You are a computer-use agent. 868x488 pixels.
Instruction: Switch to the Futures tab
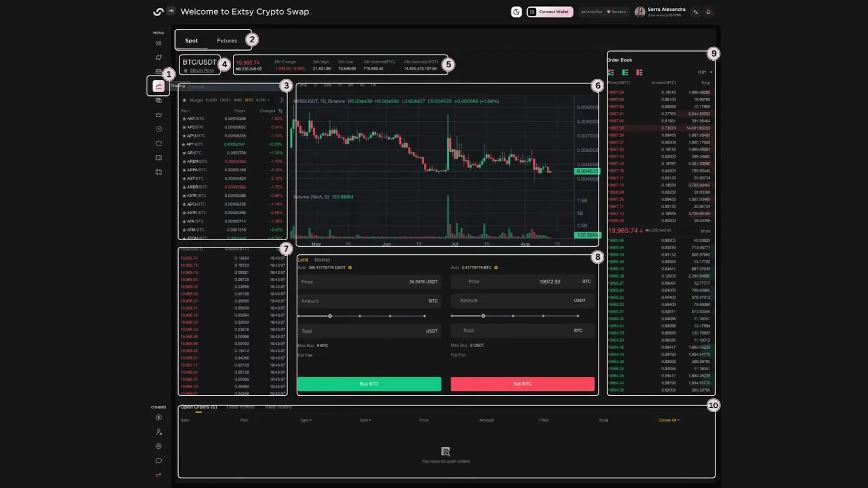click(x=227, y=41)
